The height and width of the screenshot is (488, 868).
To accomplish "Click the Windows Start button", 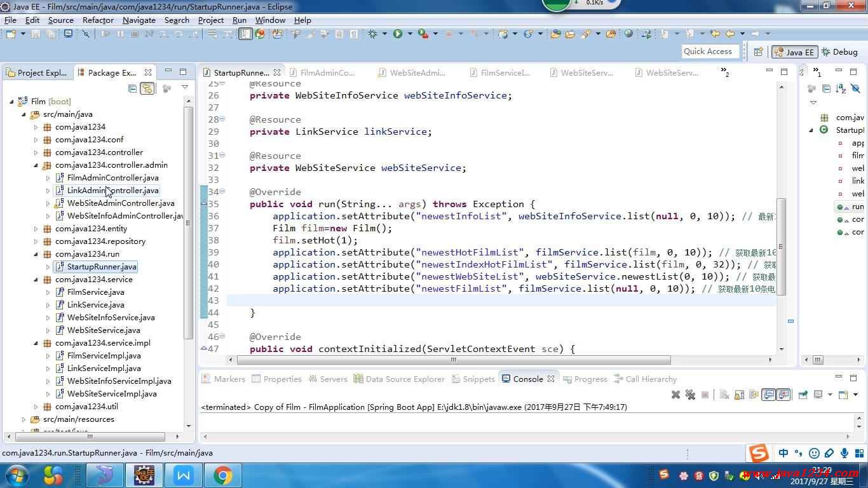I will tap(17, 475).
